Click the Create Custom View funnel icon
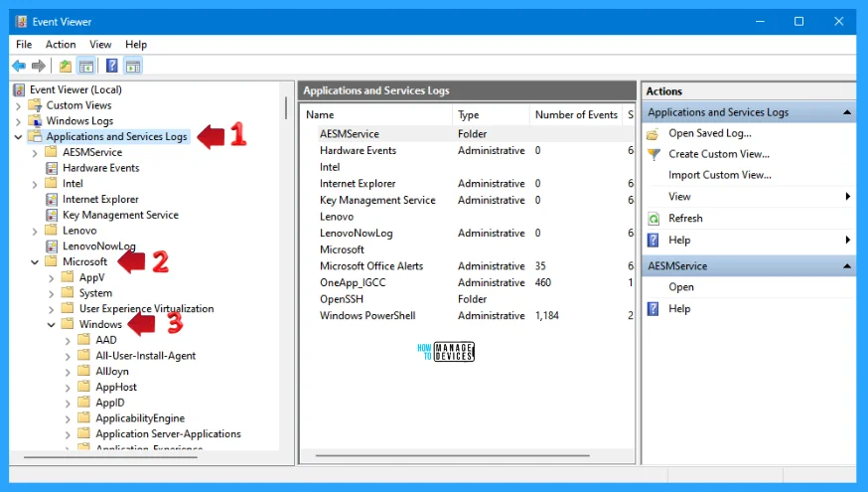Image resolution: width=868 pixels, height=492 pixels. (x=653, y=155)
